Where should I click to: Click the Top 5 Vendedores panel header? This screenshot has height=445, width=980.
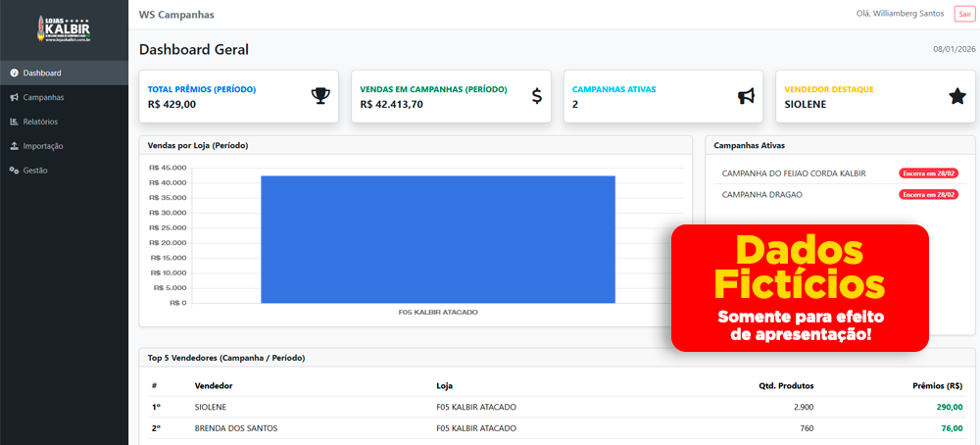pyautogui.click(x=226, y=358)
